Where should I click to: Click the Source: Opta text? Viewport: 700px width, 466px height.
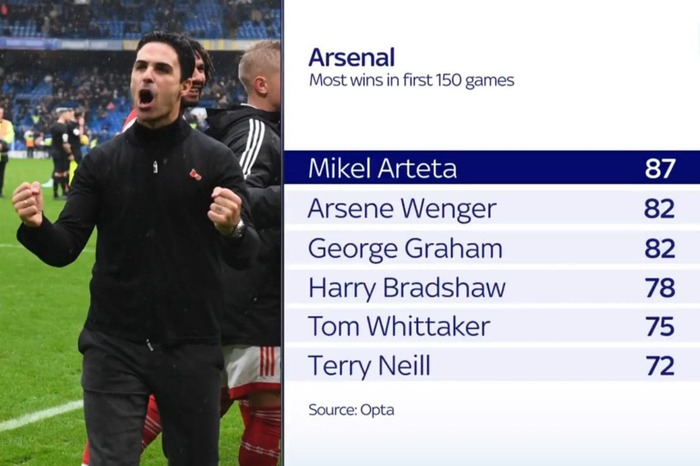tap(351, 410)
